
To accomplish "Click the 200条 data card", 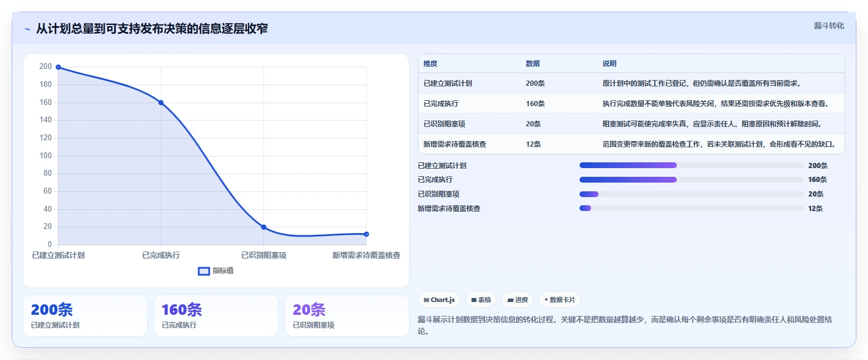I will (x=85, y=315).
